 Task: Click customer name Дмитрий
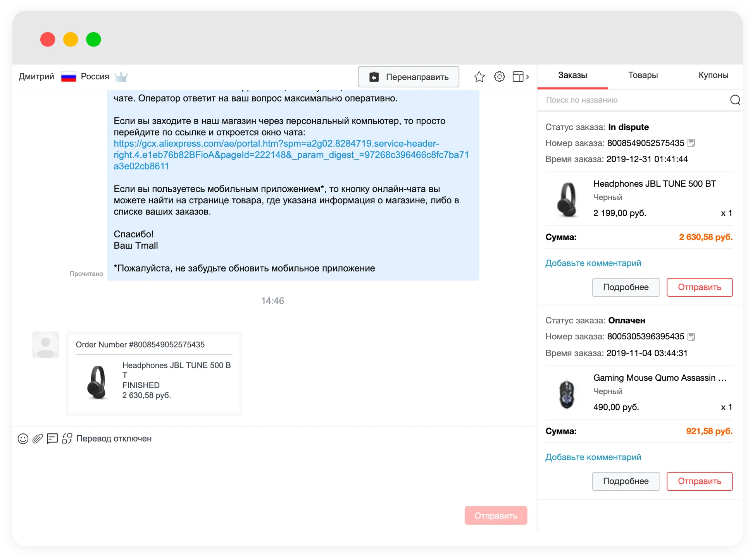[36, 76]
